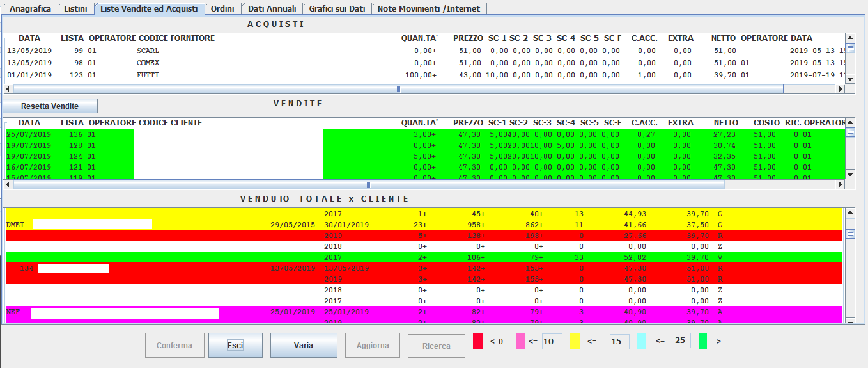Click Venduto Totale scrollbar up arrow
868x368 pixels.
pyautogui.click(x=850, y=213)
